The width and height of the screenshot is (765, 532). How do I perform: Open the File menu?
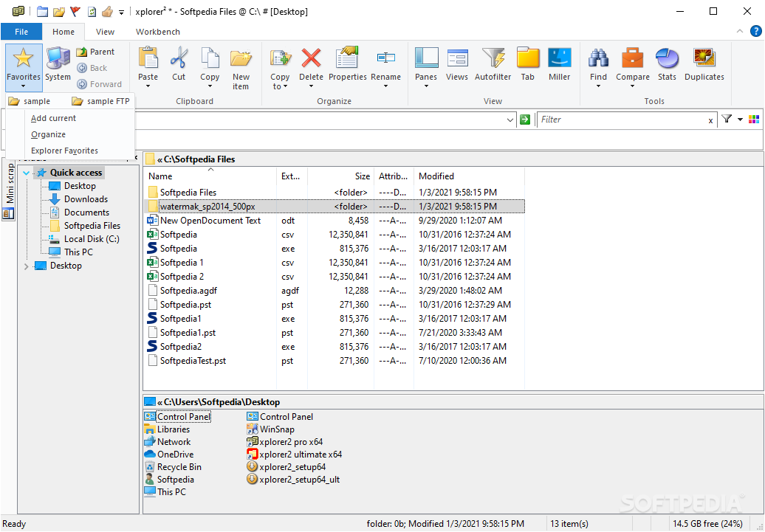click(21, 32)
